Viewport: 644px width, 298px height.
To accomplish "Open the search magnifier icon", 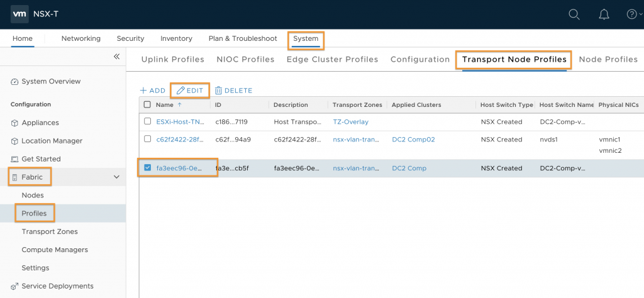I will pyautogui.click(x=574, y=14).
